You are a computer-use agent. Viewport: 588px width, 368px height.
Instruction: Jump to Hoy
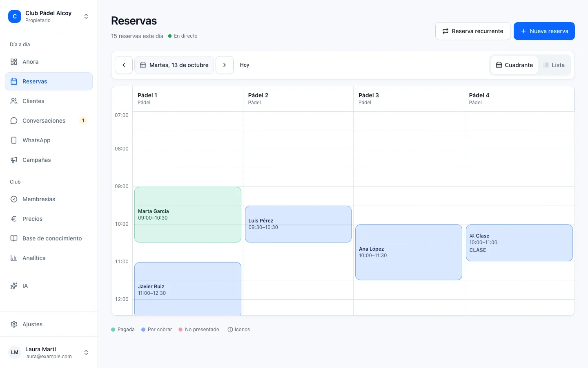point(245,65)
